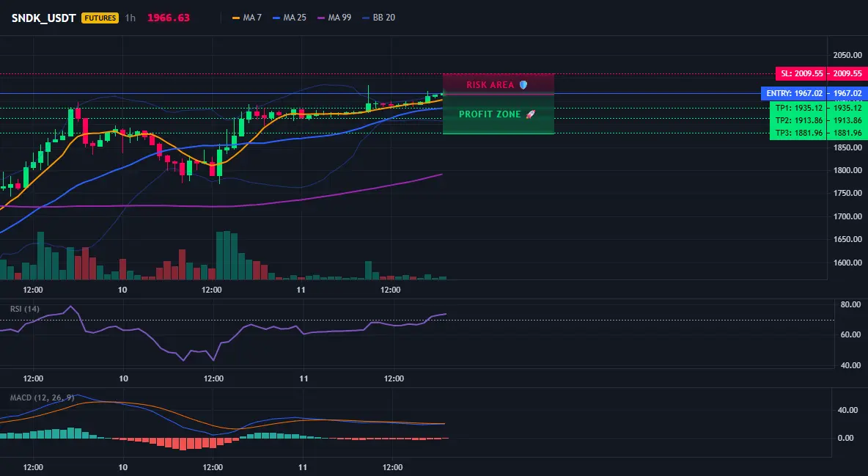Click the FUTURES badge

point(100,18)
